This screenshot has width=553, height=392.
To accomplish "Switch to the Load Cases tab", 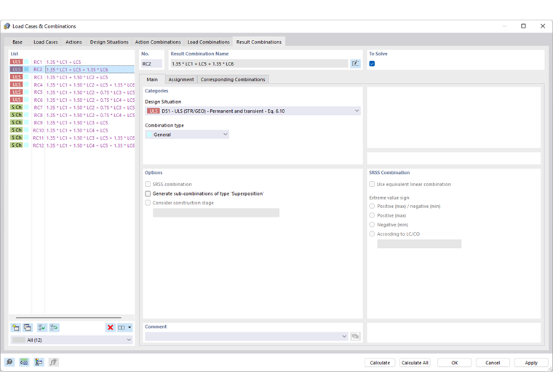I will tap(46, 41).
